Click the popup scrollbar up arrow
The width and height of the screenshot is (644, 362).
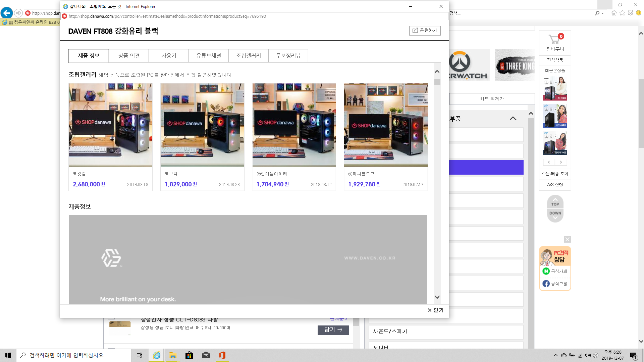click(x=437, y=71)
